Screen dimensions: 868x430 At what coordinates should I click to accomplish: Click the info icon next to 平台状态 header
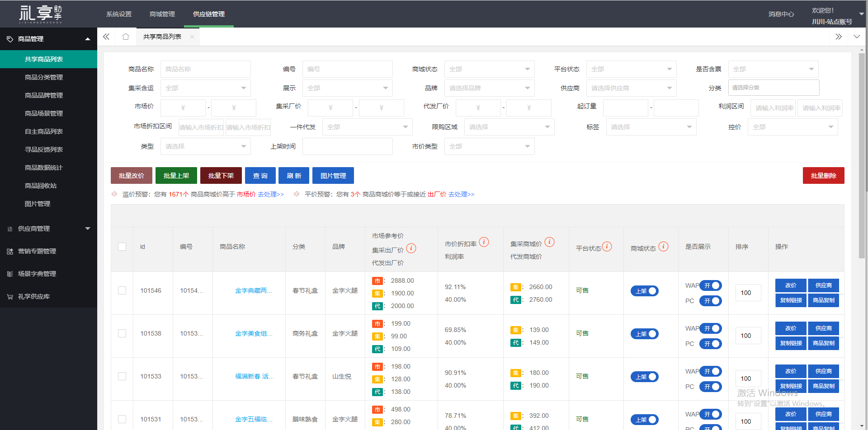(x=607, y=246)
